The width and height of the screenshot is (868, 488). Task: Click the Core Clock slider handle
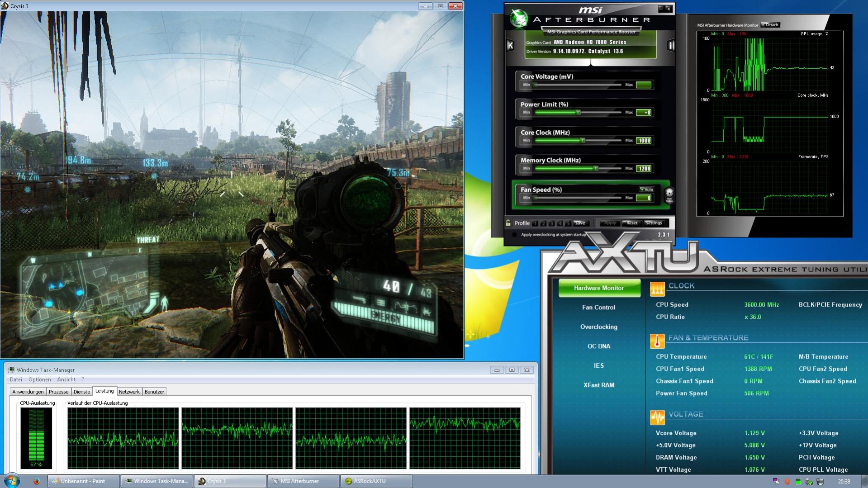pos(583,141)
